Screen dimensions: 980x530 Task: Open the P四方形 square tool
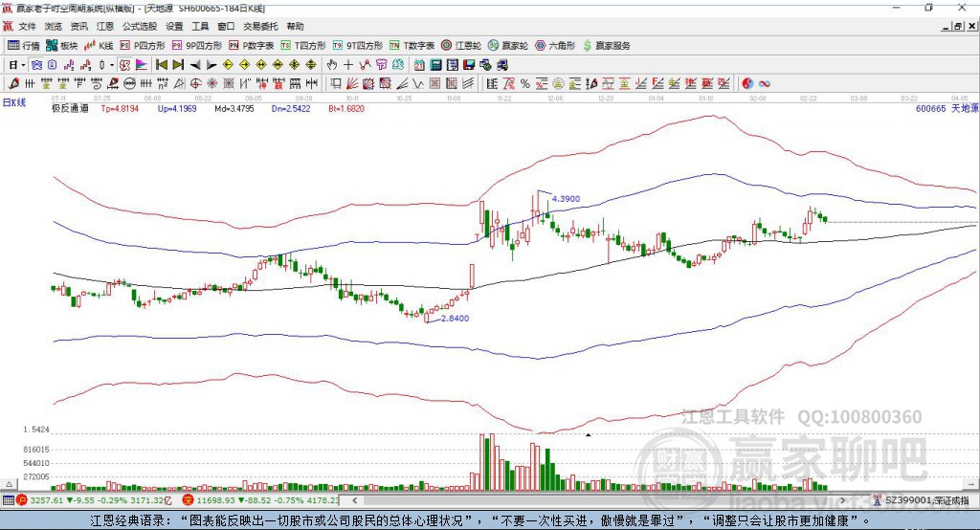143,46
